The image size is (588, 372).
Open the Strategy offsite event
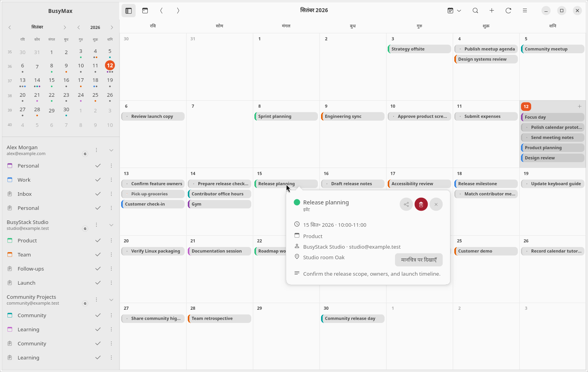pos(419,49)
